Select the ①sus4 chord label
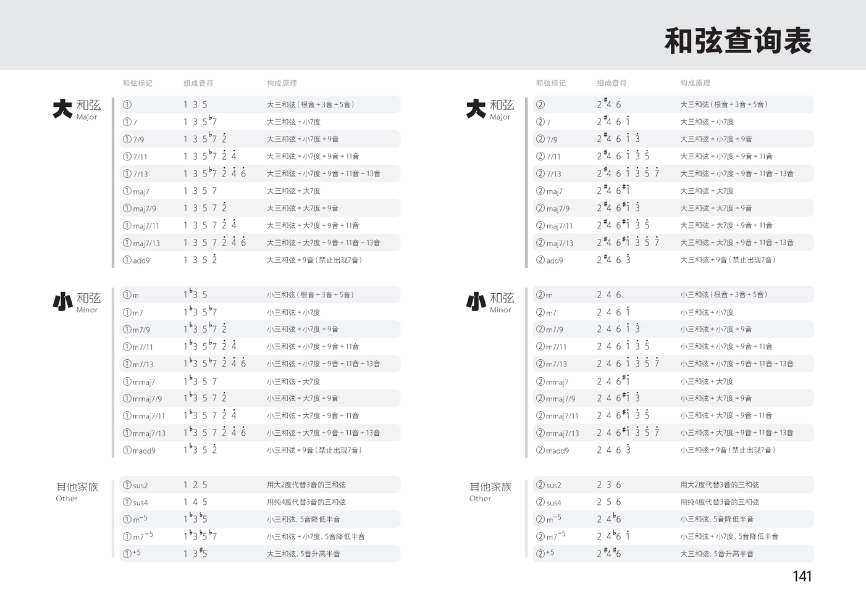The height and width of the screenshot is (616, 866). coord(135,502)
